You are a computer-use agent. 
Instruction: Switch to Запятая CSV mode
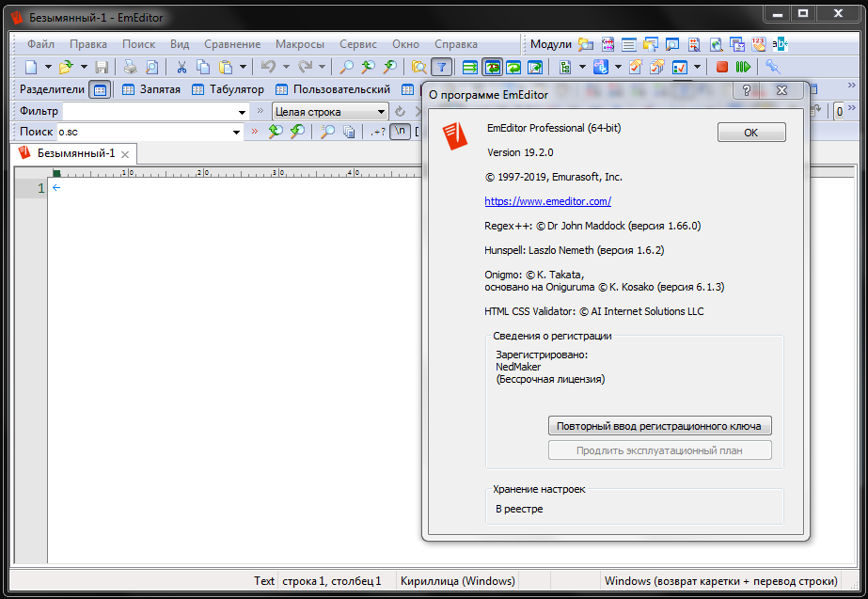151,89
